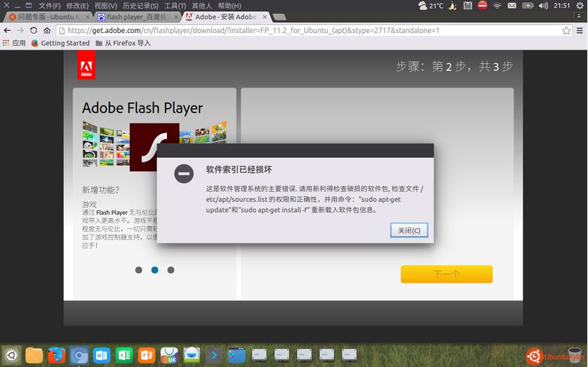Select the first carousel dot
The height and width of the screenshot is (367, 588).
(x=138, y=270)
